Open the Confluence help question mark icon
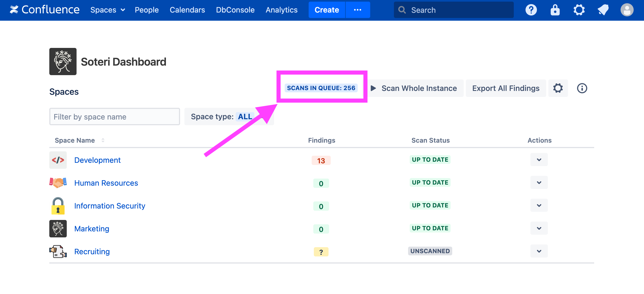This screenshot has width=644, height=294. click(531, 10)
